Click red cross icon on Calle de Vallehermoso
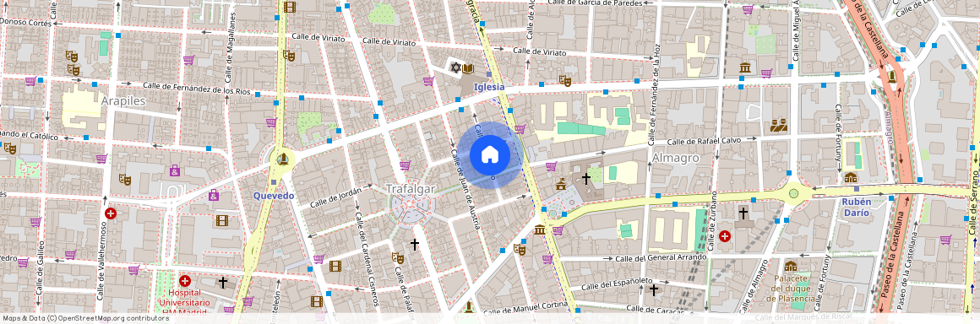 (x=111, y=213)
